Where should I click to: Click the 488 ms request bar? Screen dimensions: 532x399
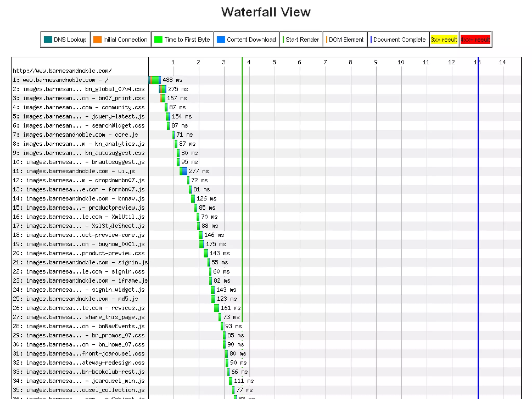coord(155,80)
